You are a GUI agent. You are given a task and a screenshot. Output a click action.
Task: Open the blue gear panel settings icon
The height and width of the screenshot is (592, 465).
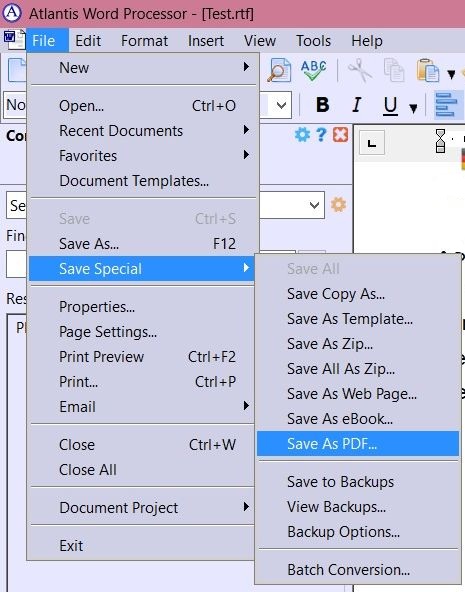302,134
